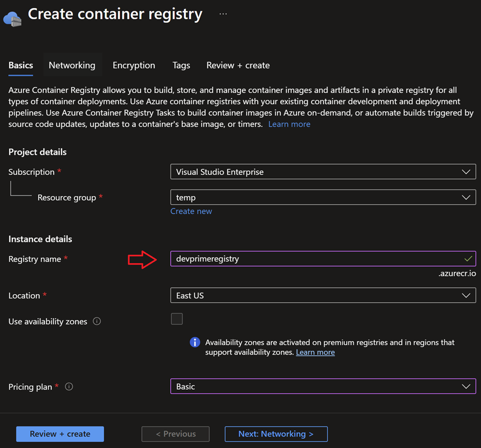Image resolution: width=481 pixels, height=448 pixels.
Task: Click the green validation checkmark in Registry name
Action: 468,259
